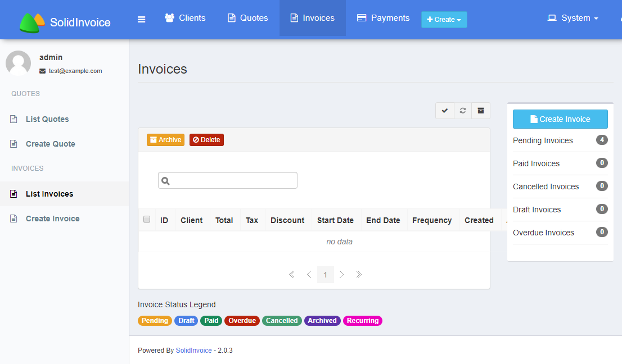Click the Create Invoice button in the right panel
The height and width of the screenshot is (364, 622).
[x=560, y=119]
